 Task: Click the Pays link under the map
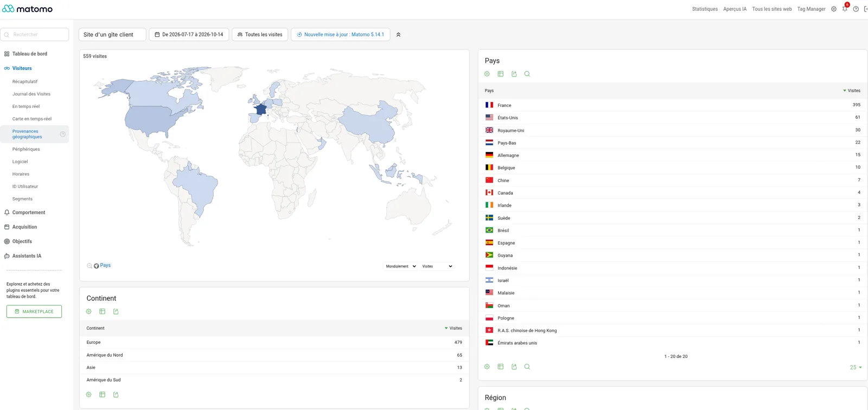tap(105, 265)
